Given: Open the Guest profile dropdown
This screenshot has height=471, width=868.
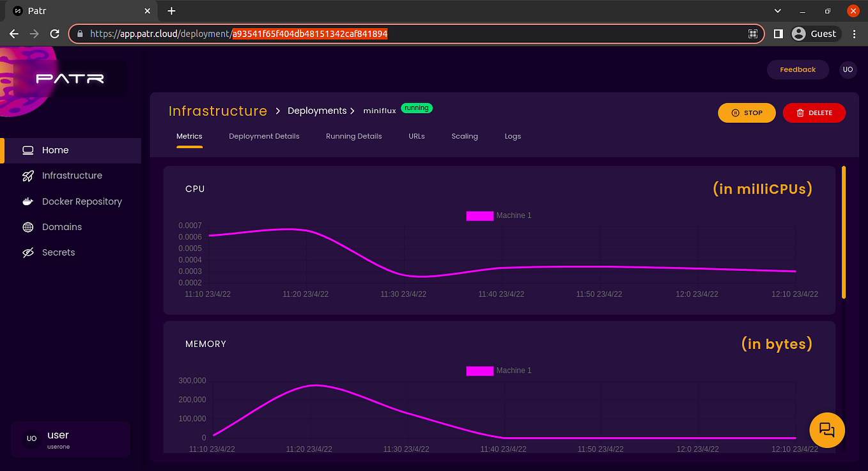Looking at the screenshot, I should (x=815, y=34).
